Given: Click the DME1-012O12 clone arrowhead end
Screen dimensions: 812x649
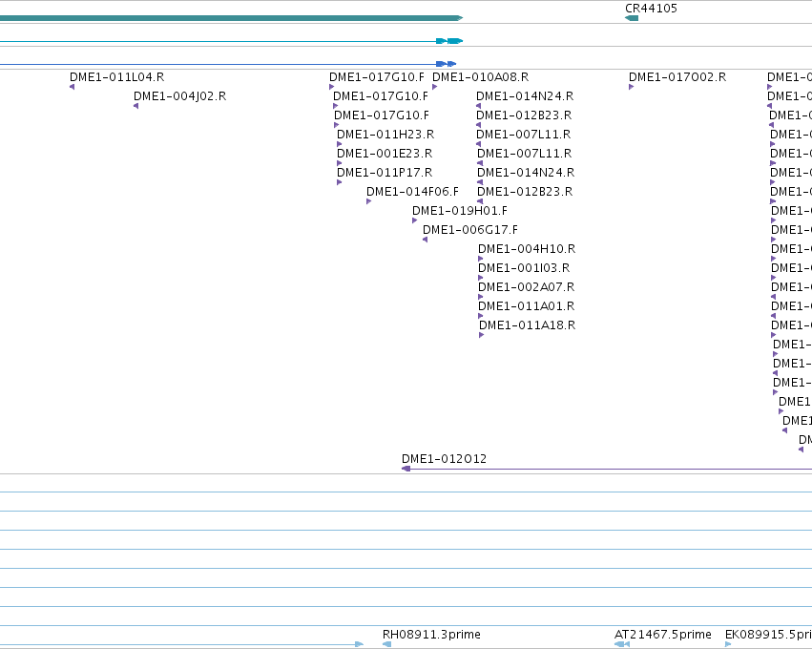Looking at the screenshot, I should point(406,469).
